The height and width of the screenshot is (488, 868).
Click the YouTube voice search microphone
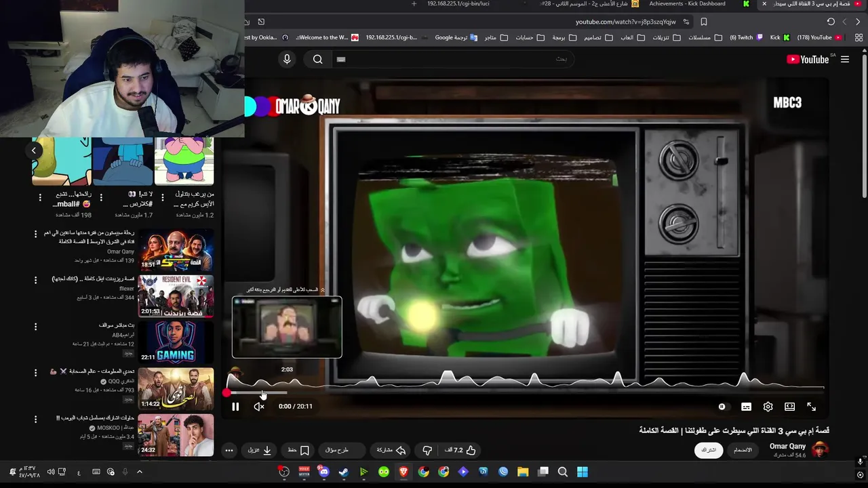(287, 59)
